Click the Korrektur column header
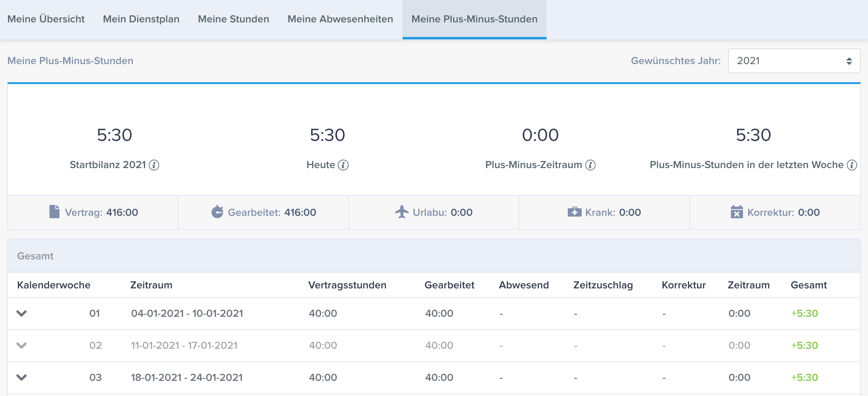868x396 pixels. pyautogui.click(x=683, y=285)
